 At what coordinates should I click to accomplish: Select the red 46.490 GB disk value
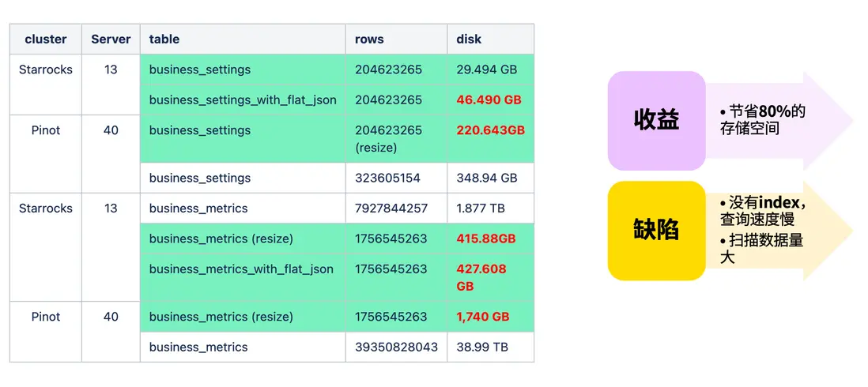coord(489,100)
